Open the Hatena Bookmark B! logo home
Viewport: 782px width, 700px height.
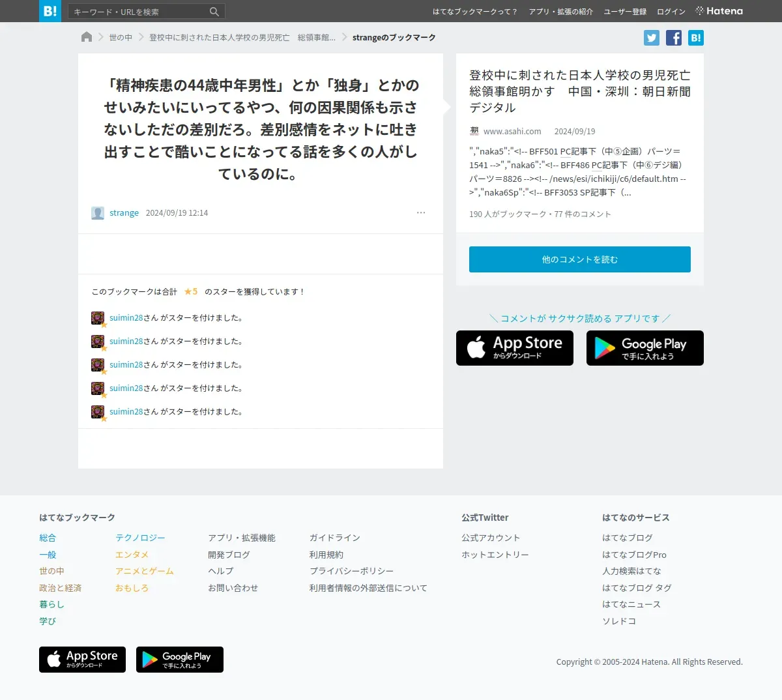(x=50, y=11)
